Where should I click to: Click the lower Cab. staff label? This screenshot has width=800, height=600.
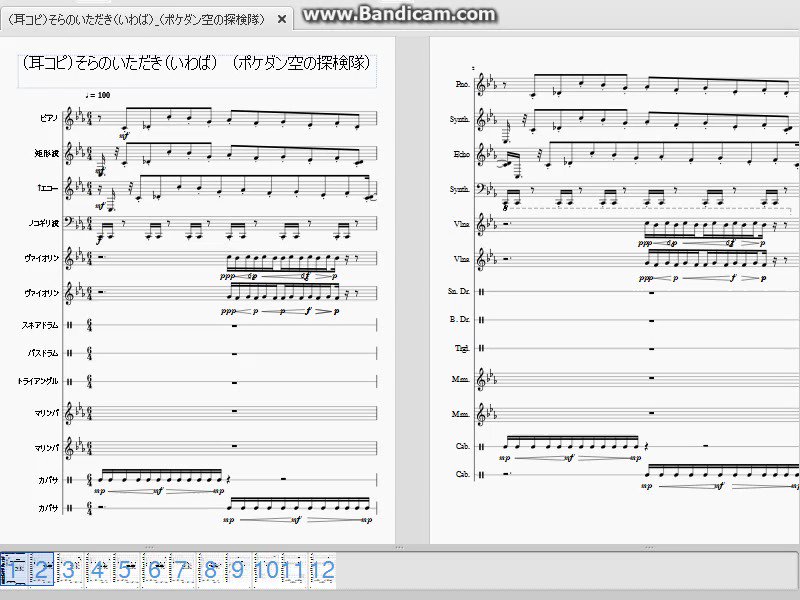point(462,474)
